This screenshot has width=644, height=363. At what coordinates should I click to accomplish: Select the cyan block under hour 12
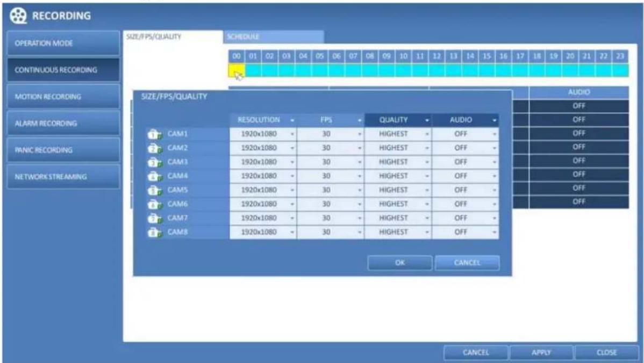[x=437, y=70]
